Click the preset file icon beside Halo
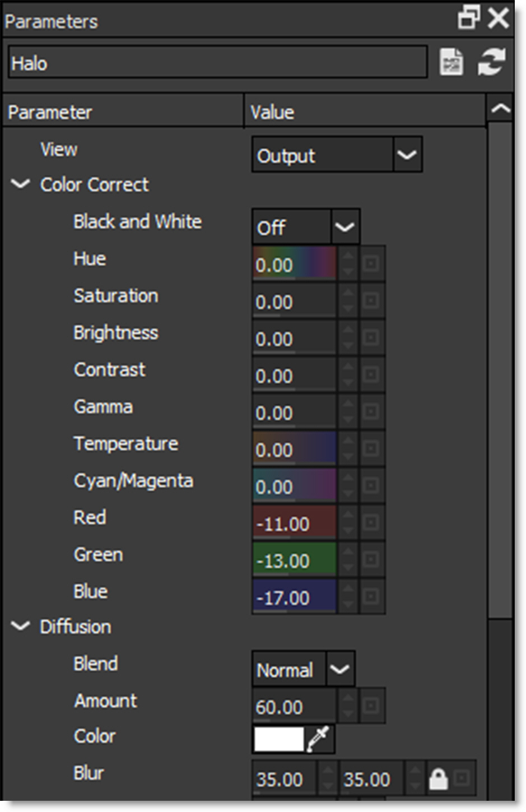526x812 pixels. pyautogui.click(x=451, y=62)
